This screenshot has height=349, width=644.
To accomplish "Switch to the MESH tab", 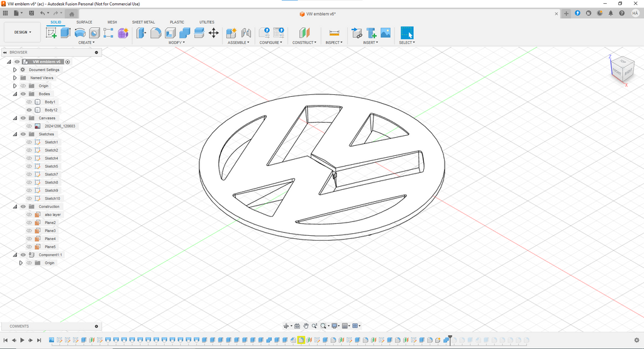I will (x=112, y=22).
